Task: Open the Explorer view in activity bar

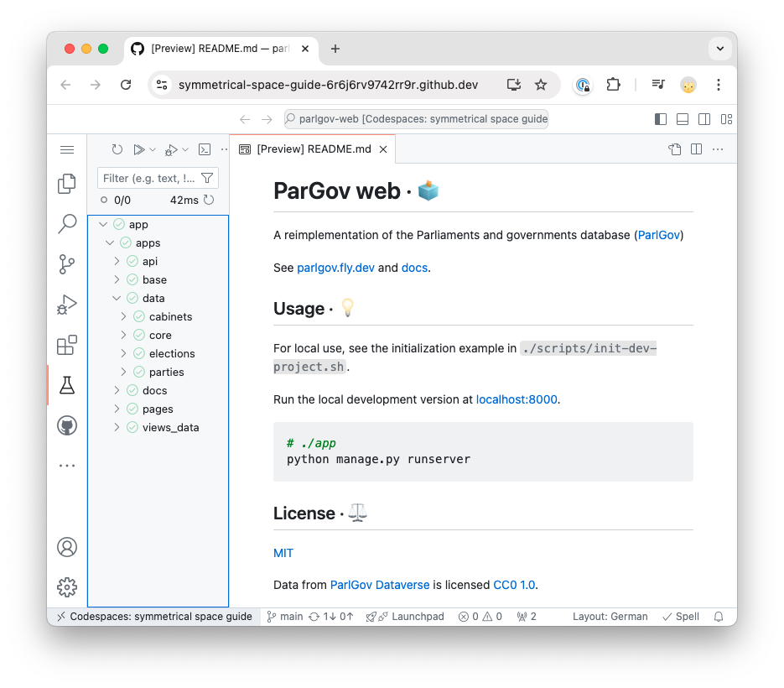Action: (x=67, y=184)
